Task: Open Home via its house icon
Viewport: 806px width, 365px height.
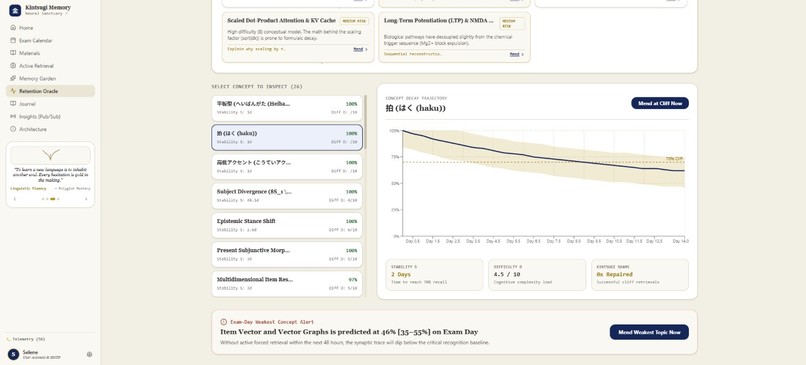Action: pyautogui.click(x=13, y=28)
